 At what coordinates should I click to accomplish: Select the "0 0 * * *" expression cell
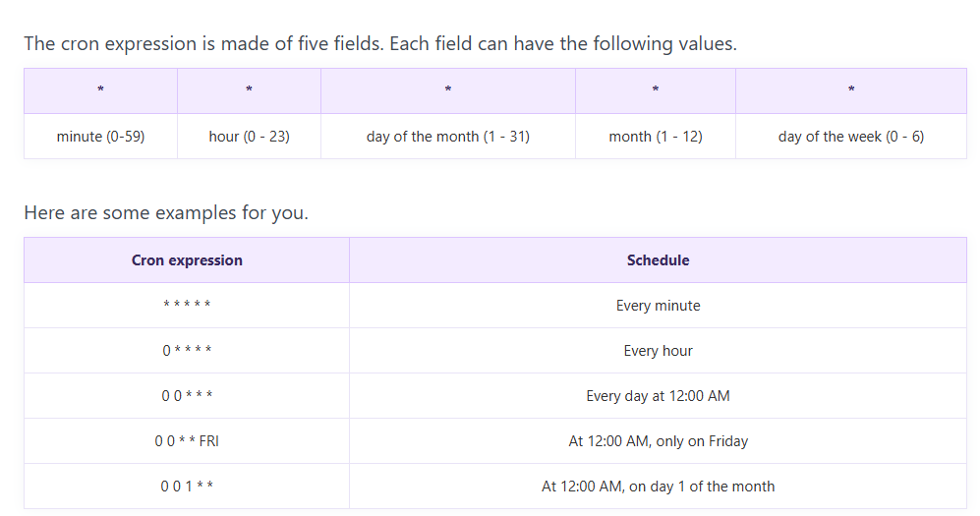point(187,396)
